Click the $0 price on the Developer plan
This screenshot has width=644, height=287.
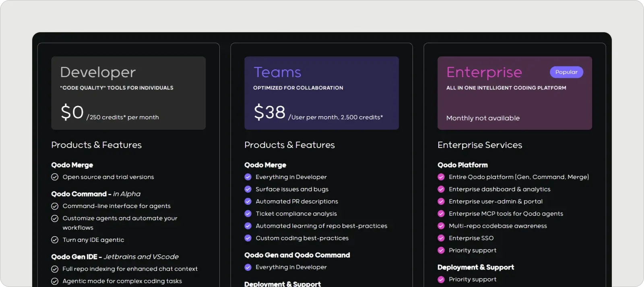click(x=72, y=112)
